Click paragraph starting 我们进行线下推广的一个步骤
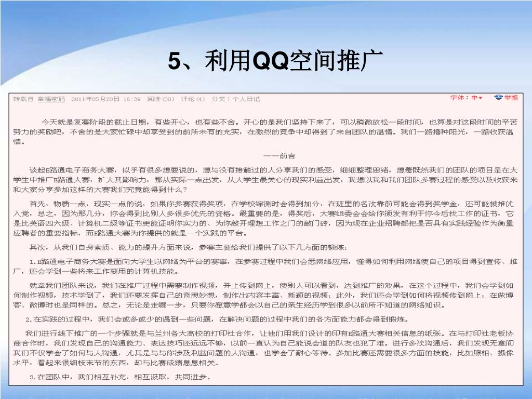532x399 pixels. click(x=263, y=348)
